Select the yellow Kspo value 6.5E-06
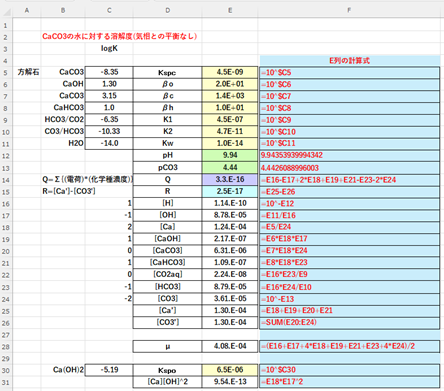 coord(230,370)
